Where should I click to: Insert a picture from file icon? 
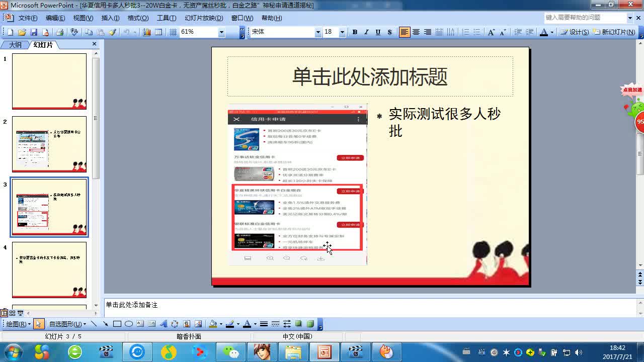(198, 324)
